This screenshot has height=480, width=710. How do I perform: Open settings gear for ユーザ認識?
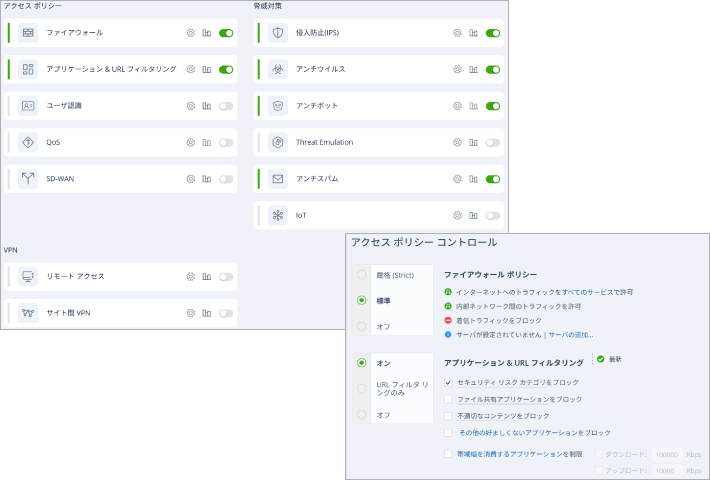point(191,106)
